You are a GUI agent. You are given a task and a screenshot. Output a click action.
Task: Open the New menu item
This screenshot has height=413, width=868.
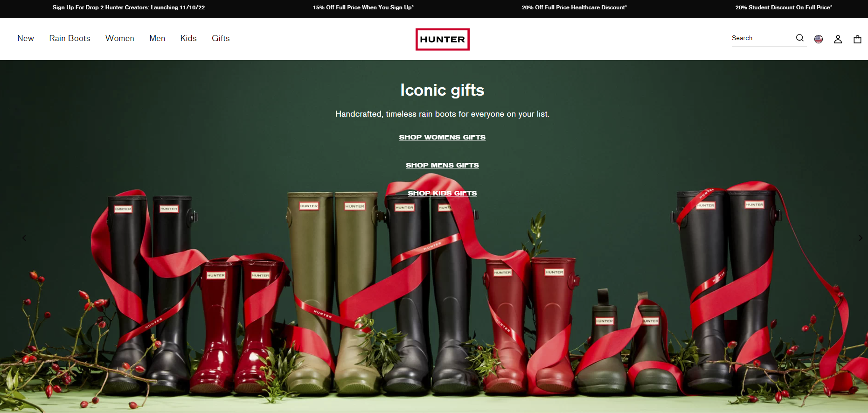(26, 38)
